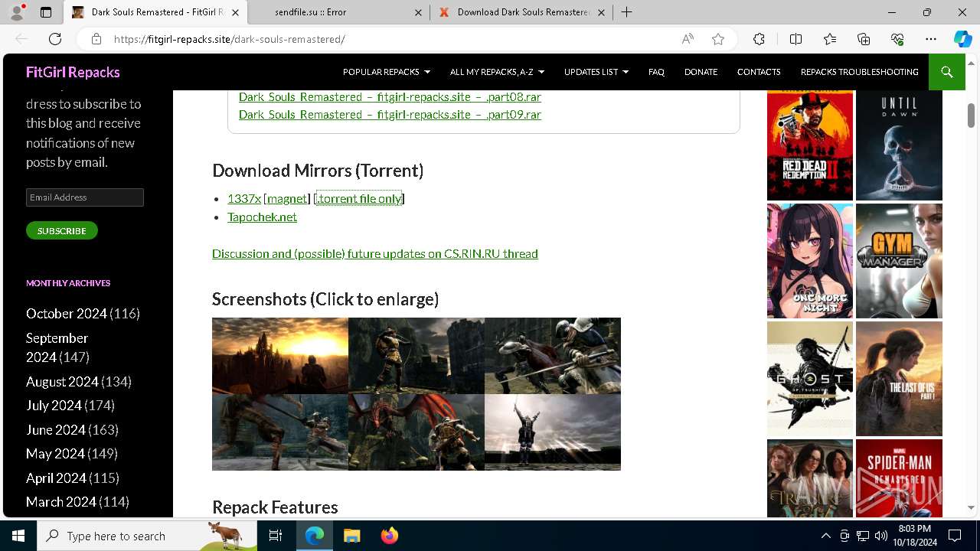Open August 2024 archive
The width and height of the screenshot is (980, 551).
pos(62,381)
